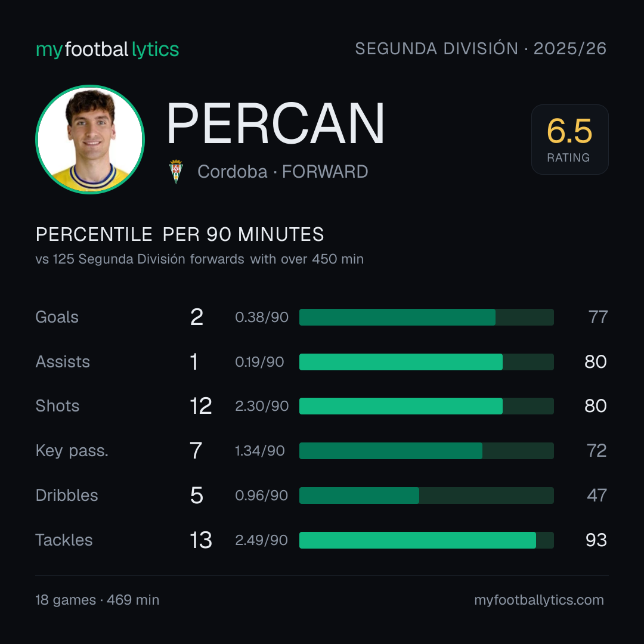Click the Goals percentile bar
Image resolution: width=644 pixels, height=644 pixels.
[x=426, y=317]
